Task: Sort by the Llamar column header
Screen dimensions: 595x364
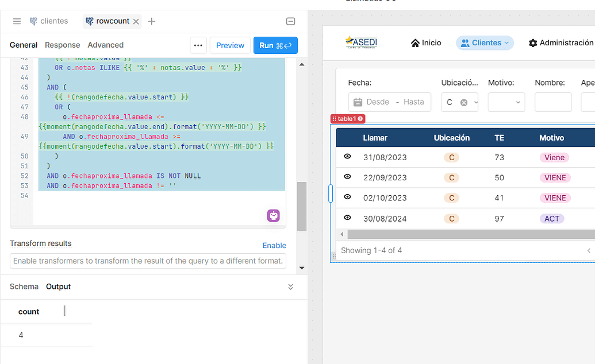Action: point(375,138)
